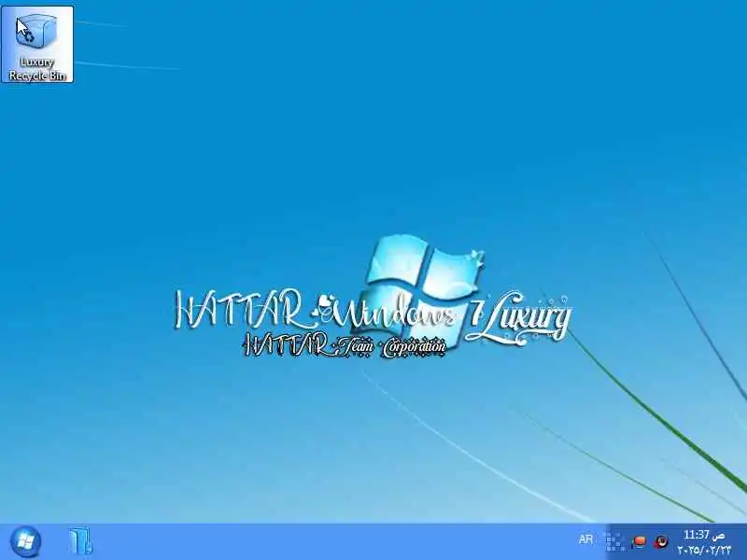The image size is (747, 560).
Task: Click the red monitor icon in the tray
Action: (639, 541)
